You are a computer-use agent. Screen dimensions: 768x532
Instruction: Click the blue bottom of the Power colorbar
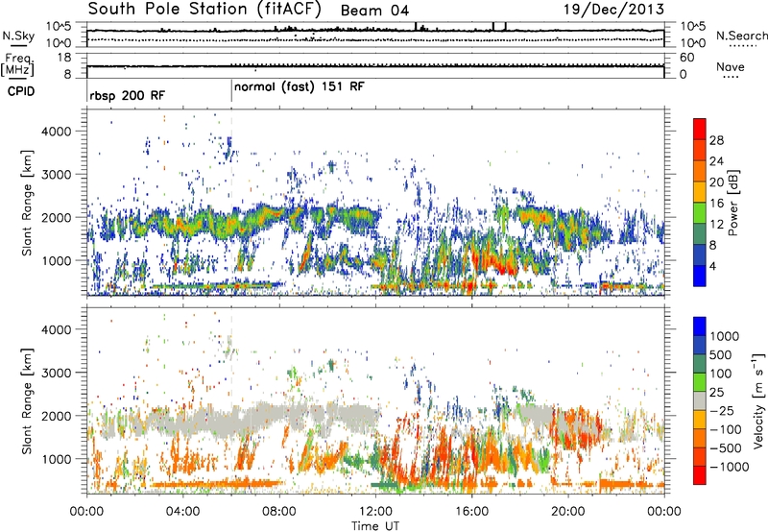(x=700, y=276)
